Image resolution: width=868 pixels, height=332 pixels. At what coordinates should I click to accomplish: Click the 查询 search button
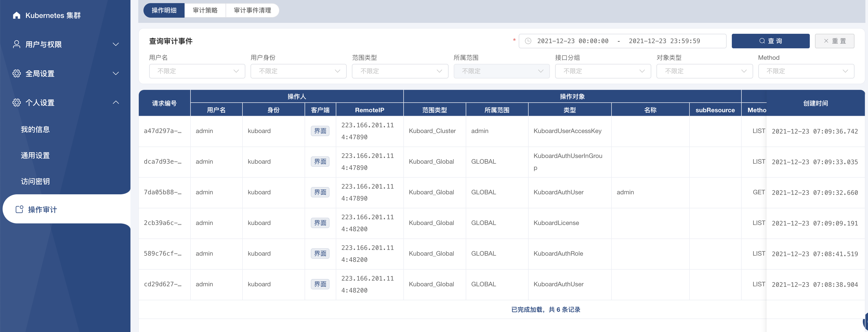[x=770, y=41]
